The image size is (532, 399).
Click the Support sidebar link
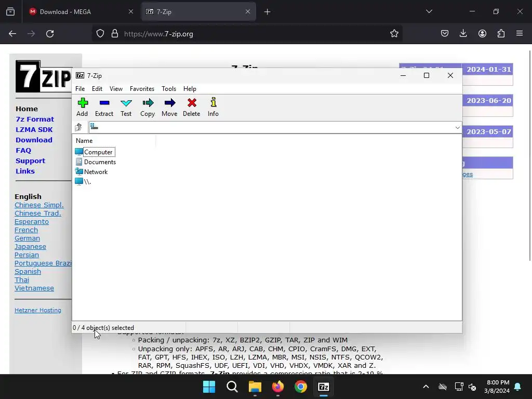click(x=30, y=161)
